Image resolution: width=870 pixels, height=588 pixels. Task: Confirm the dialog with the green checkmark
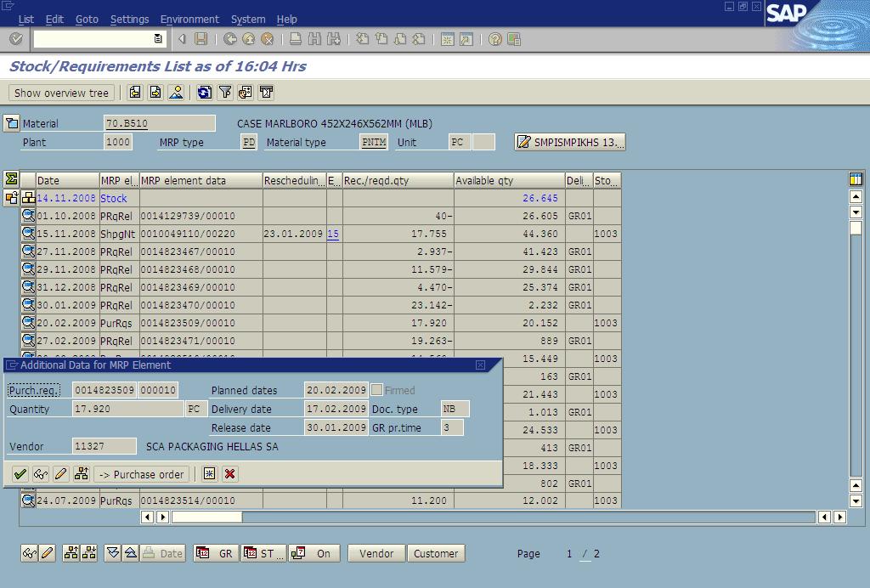[x=20, y=474]
